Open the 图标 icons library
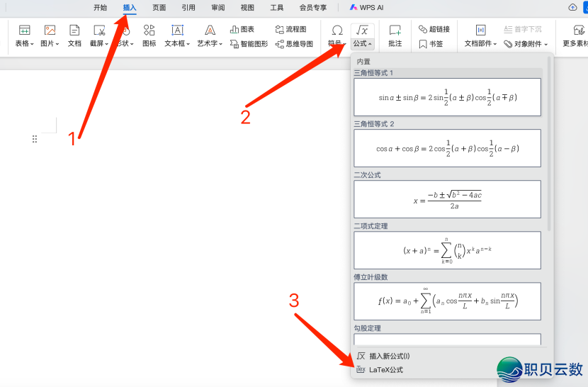Viewport: 588px width, 387px height. coord(149,35)
